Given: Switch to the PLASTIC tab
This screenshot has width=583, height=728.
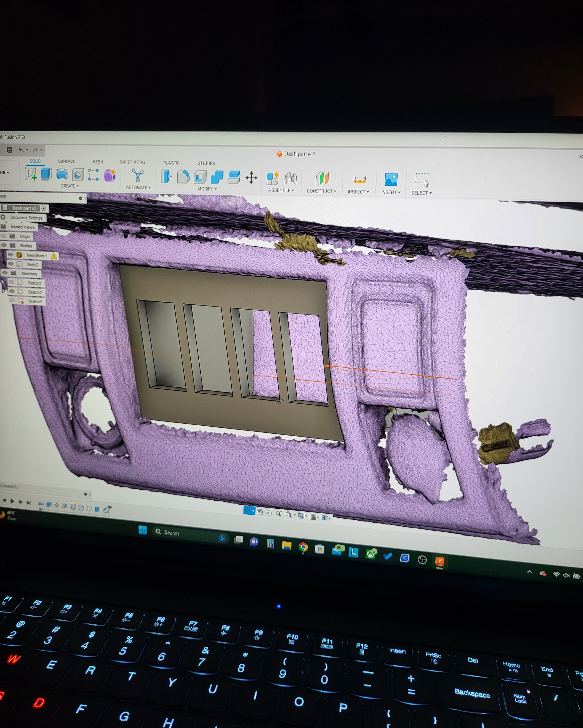Looking at the screenshot, I should [171, 163].
